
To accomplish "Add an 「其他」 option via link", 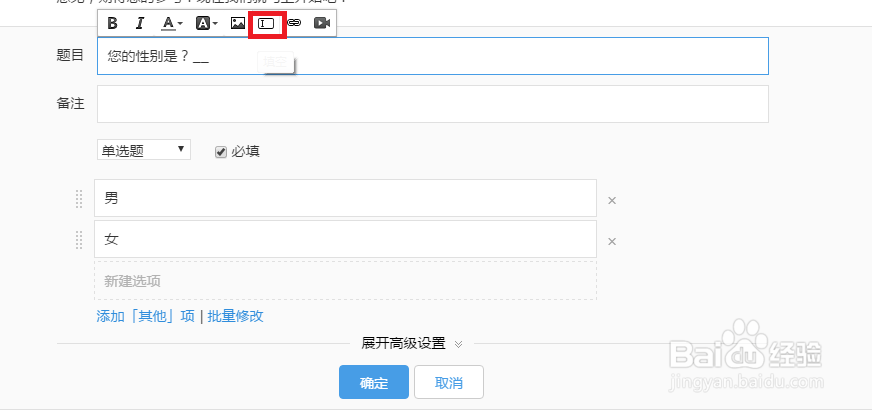I will (x=146, y=316).
